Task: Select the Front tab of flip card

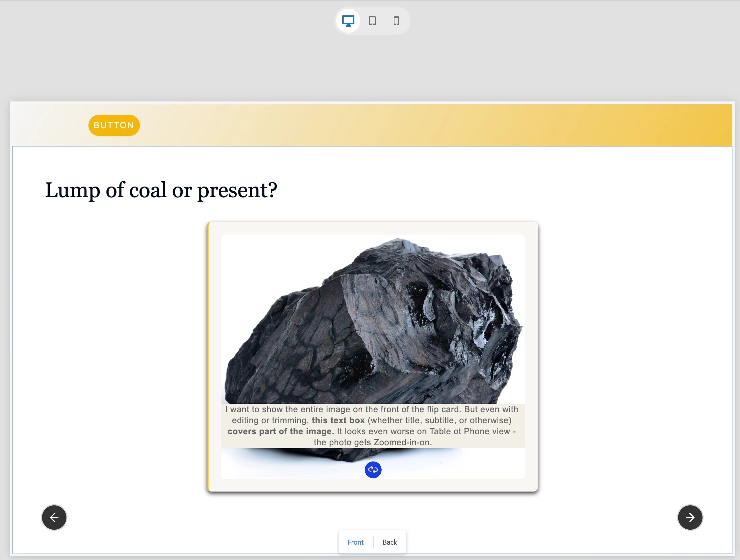Action: pos(355,542)
